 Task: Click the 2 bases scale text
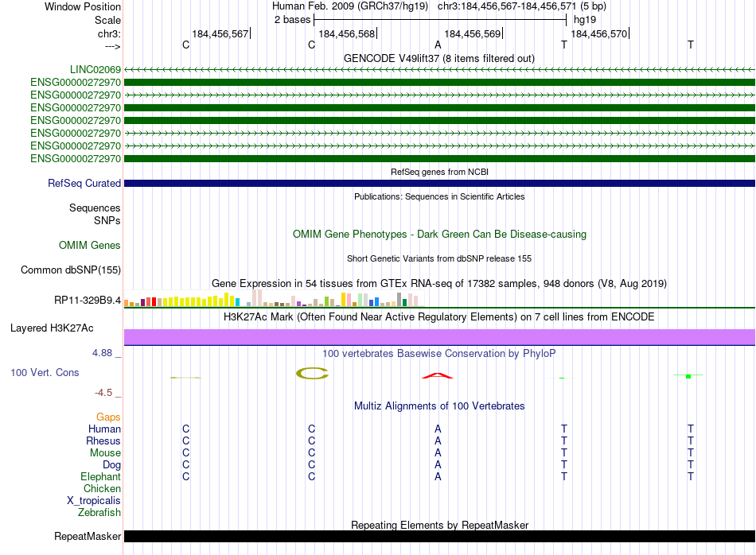point(293,20)
